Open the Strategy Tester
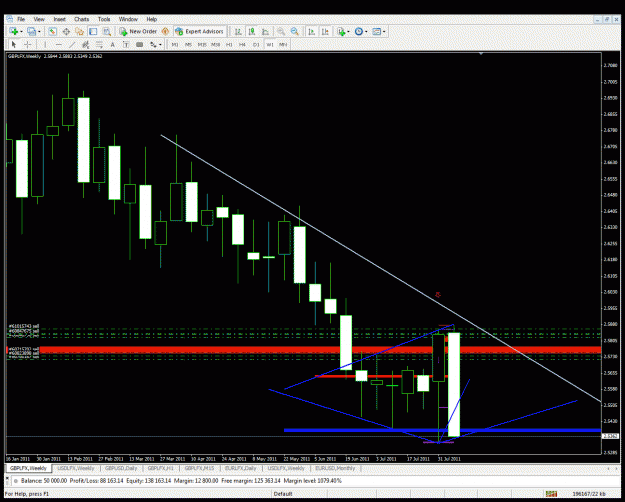 (106, 31)
